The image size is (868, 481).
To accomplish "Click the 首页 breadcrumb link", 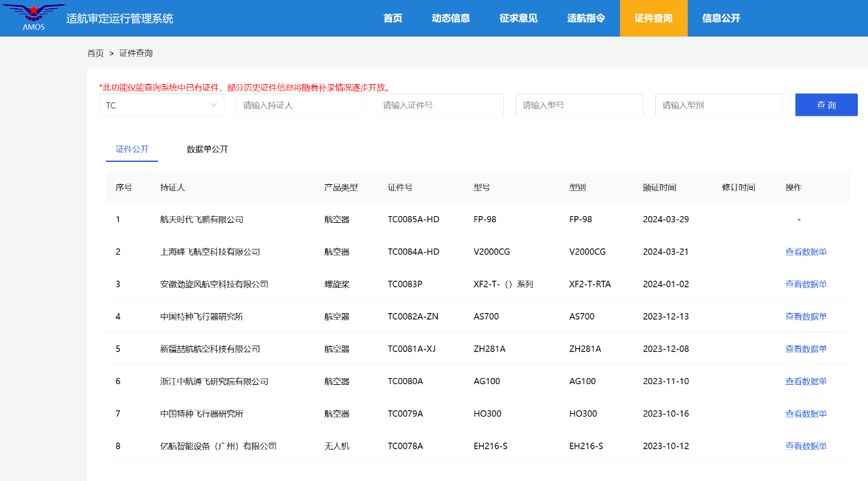I will click(x=96, y=53).
